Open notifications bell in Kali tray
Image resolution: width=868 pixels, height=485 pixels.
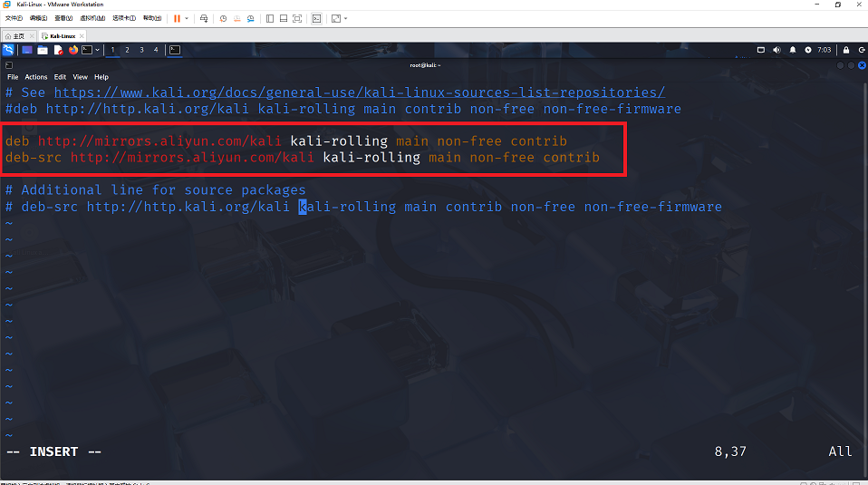pos(793,50)
